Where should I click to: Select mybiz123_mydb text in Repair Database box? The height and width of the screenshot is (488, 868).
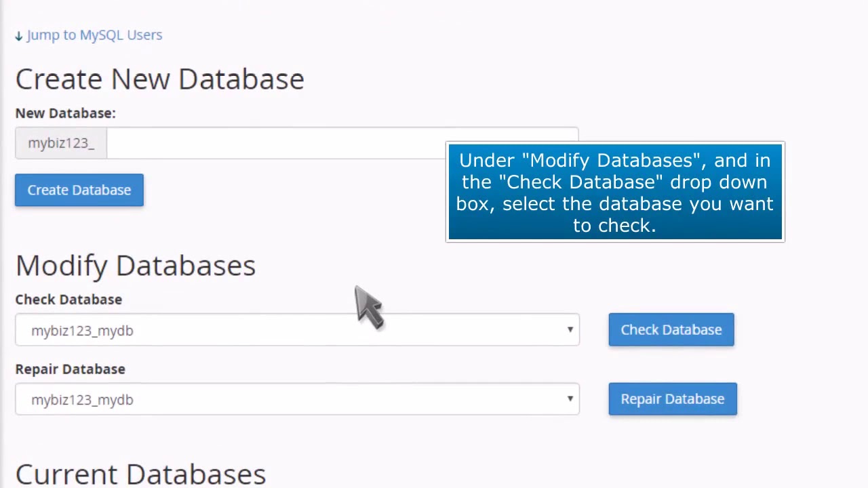coord(82,400)
